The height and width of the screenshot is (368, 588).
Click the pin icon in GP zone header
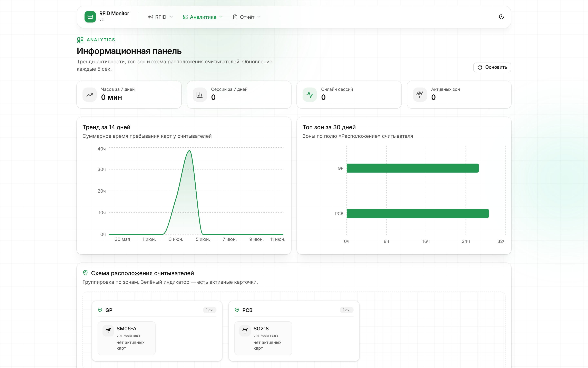coord(100,310)
